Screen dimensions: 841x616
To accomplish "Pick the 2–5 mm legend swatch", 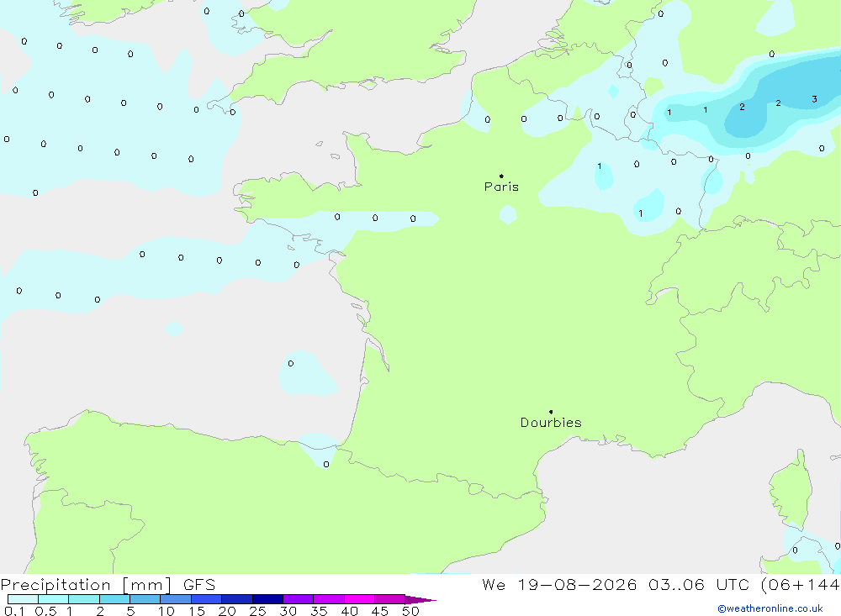I will coord(114,599).
